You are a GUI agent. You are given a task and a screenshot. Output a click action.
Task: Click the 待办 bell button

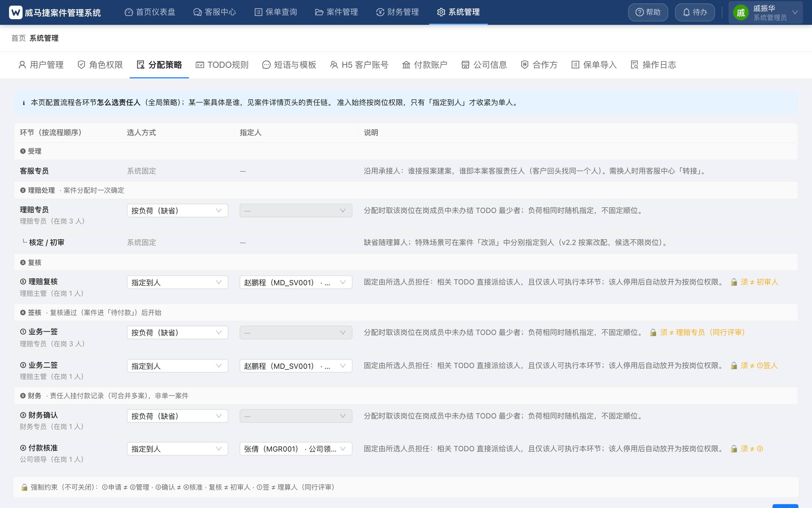(695, 12)
